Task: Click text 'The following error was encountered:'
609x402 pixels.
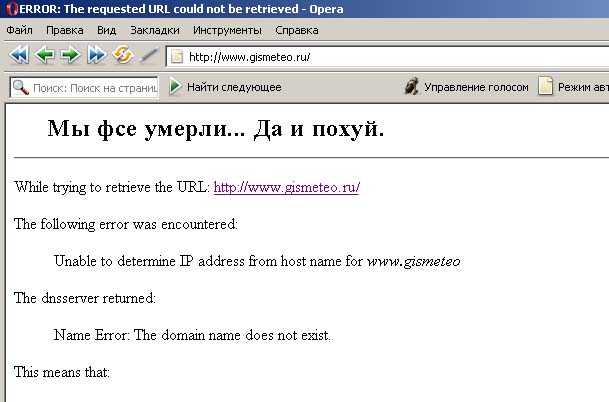Action: (x=126, y=224)
